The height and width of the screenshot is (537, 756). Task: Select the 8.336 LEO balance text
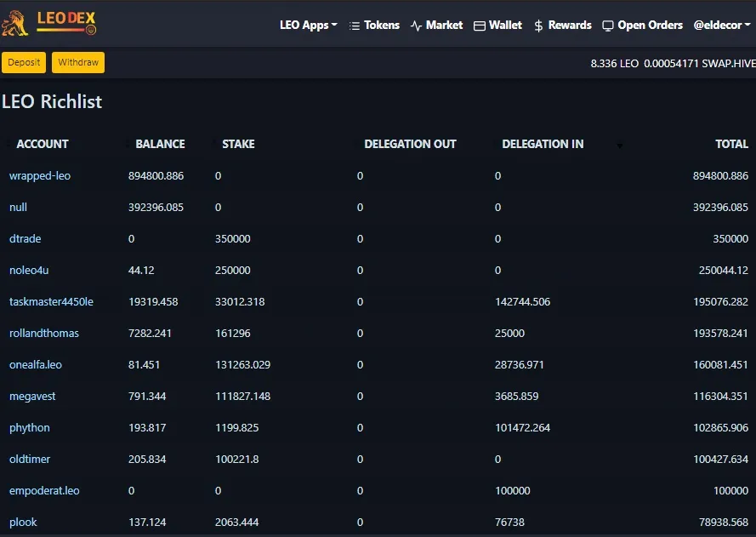click(x=614, y=63)
